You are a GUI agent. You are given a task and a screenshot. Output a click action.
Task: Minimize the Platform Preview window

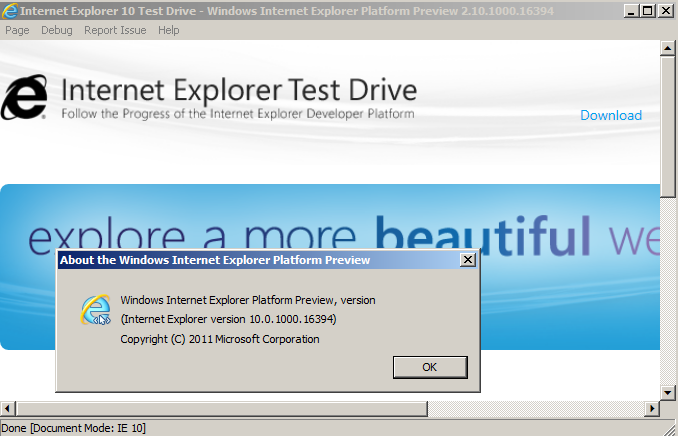631,11
